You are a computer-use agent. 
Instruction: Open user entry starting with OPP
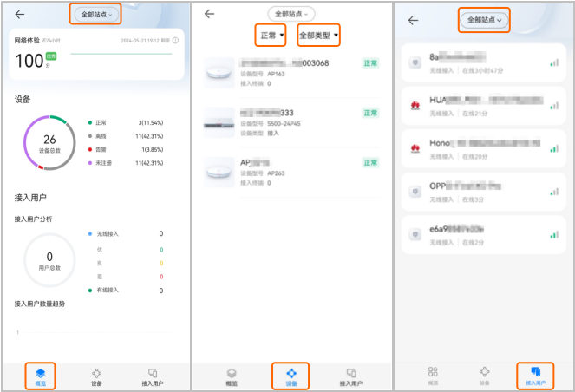(x=483, y=192)
